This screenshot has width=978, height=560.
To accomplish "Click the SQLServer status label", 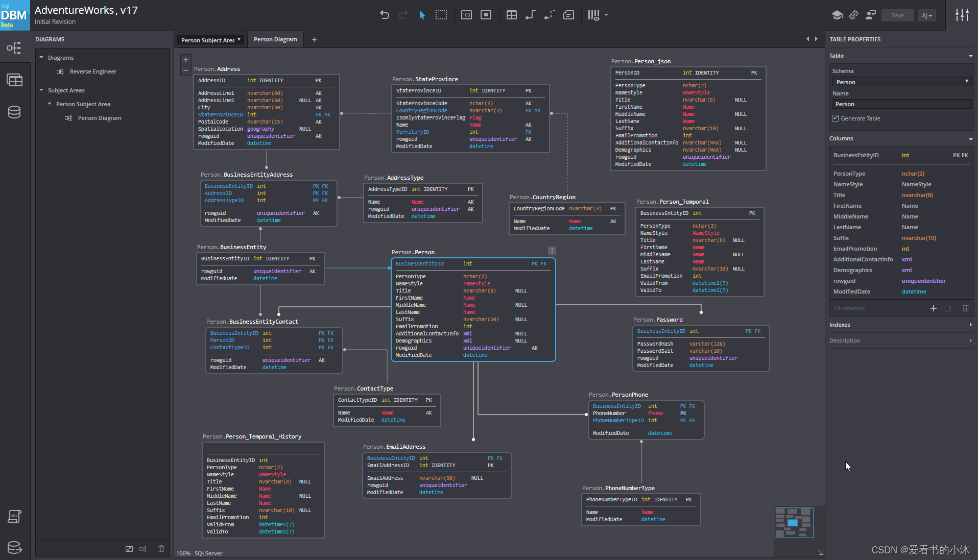I will pyautogui.click(x=208, y=553).
